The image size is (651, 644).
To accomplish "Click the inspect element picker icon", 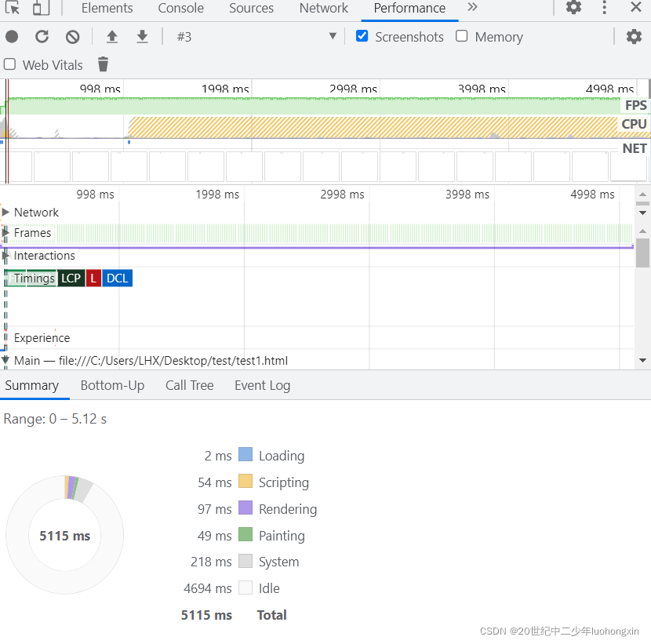I will tap(13, 8).
